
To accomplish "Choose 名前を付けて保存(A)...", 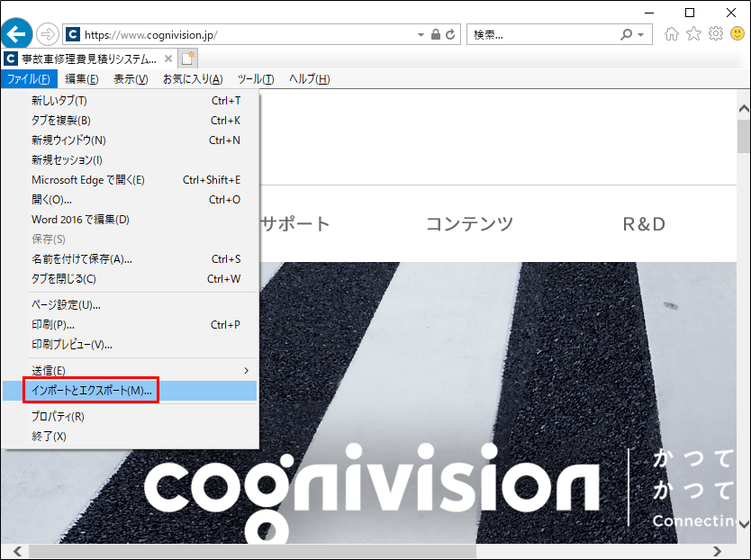I will click(x=130, y=259).
